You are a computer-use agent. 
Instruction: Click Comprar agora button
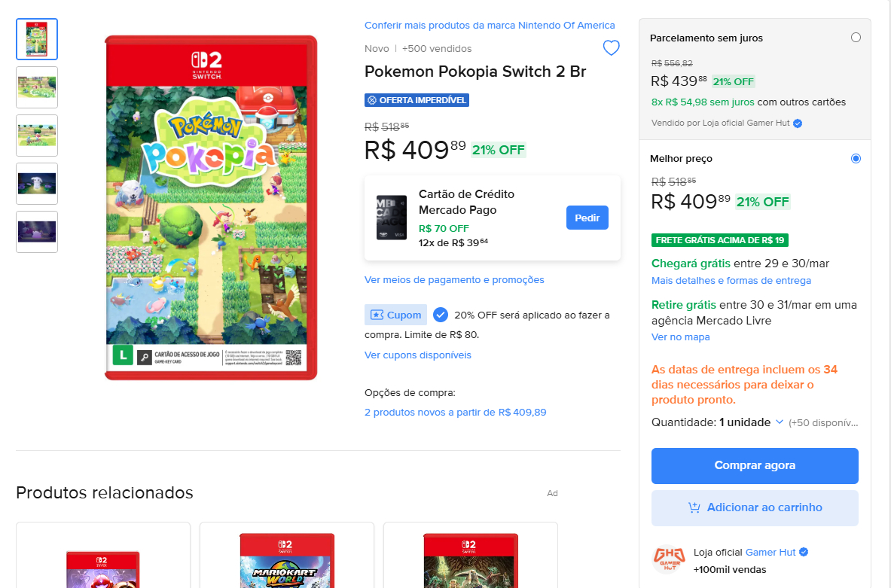[x=755, y=466]
